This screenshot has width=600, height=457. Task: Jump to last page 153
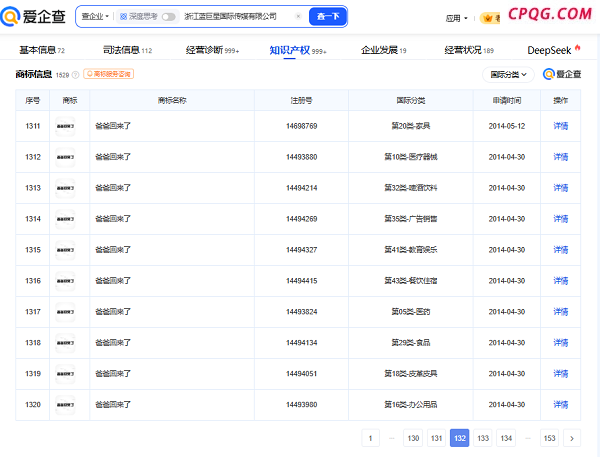click(549, 438)
